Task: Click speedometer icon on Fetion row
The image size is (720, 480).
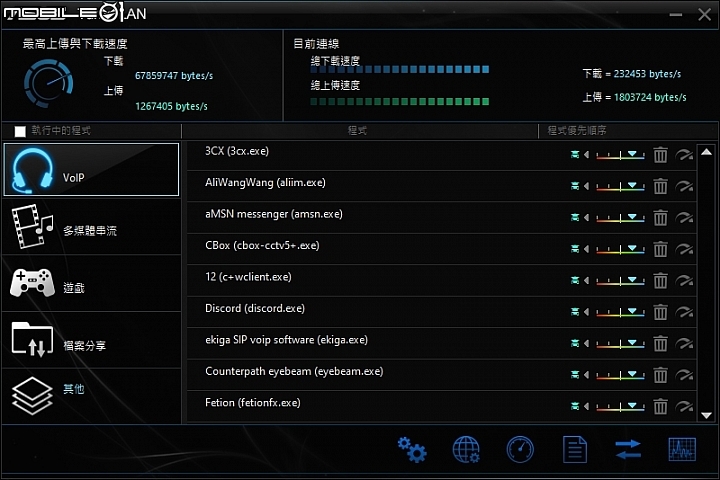Action: (684, 406)
